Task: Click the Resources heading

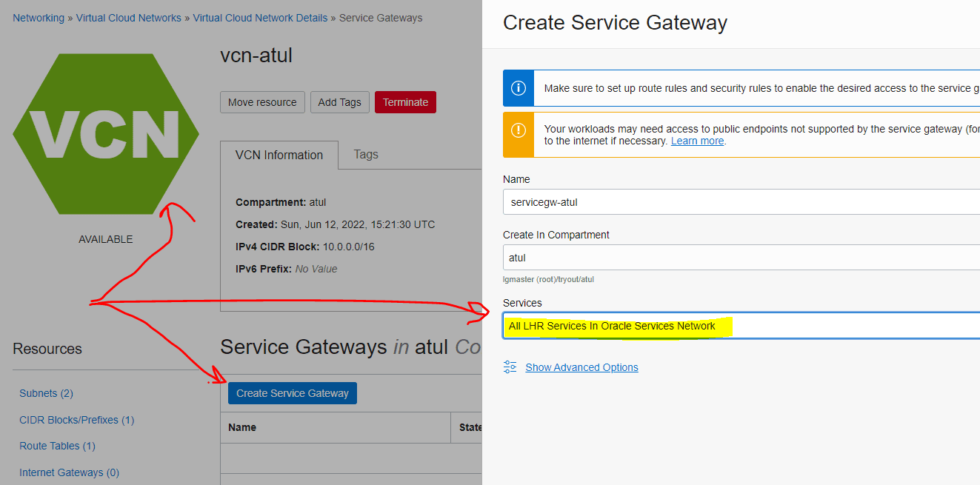Action: 47,349
